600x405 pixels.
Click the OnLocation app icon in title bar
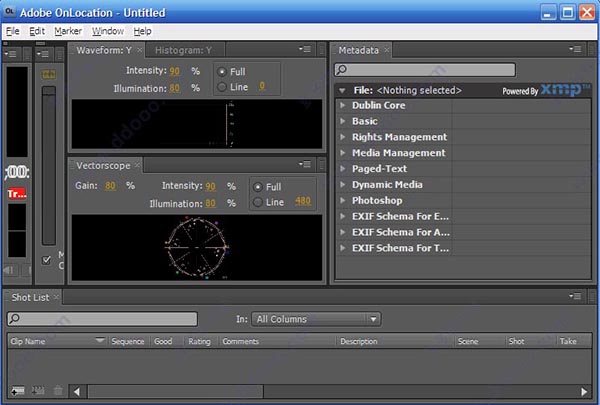[9, 11]
